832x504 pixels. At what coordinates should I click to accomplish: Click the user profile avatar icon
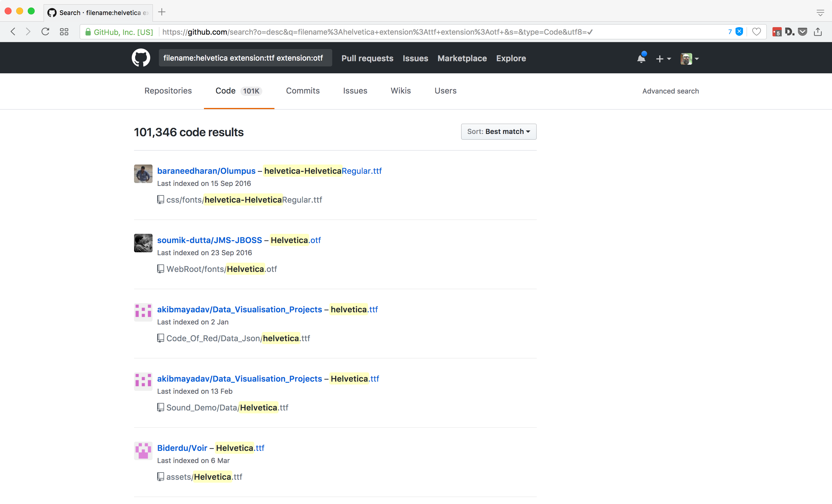686,58
